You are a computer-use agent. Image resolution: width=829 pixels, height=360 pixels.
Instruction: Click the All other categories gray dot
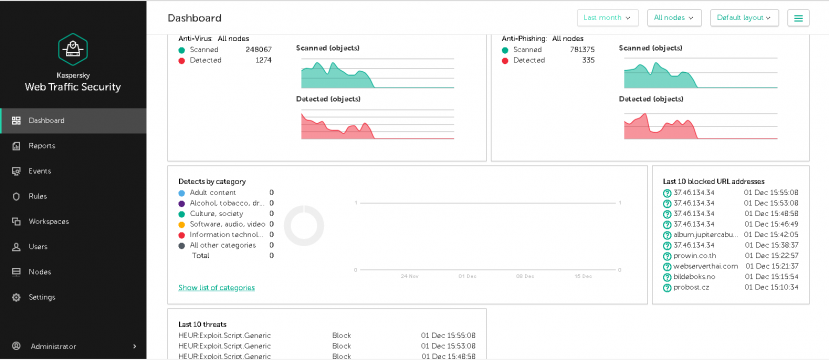click(181, 246)
